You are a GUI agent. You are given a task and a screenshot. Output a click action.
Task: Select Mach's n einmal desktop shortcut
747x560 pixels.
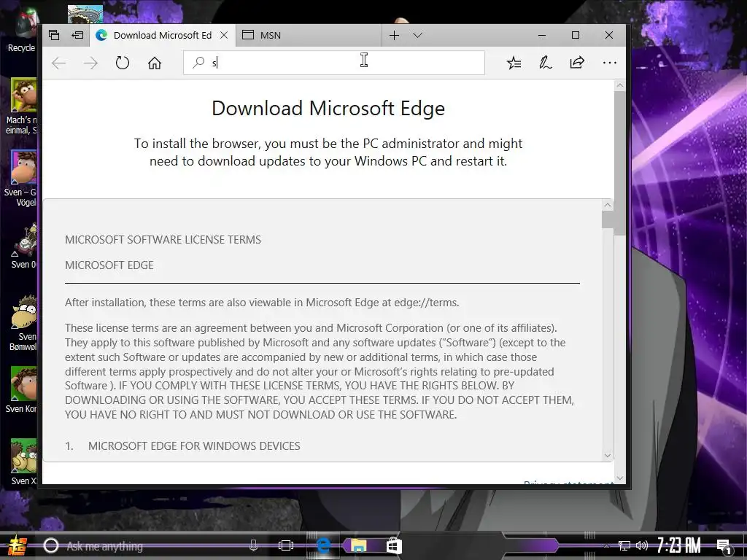coord(22,106)
